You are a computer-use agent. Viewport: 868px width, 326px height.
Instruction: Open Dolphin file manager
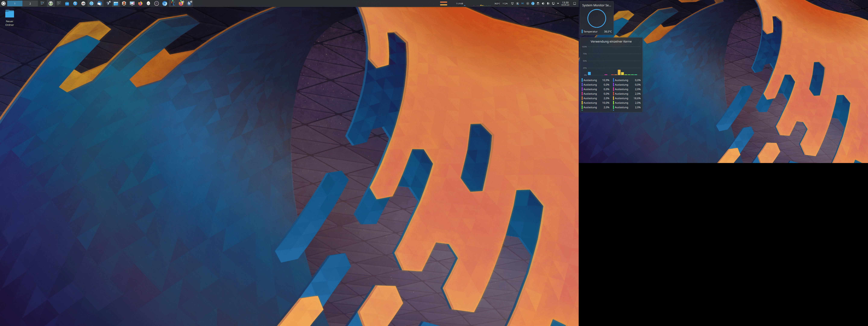(x=116, y=3)
